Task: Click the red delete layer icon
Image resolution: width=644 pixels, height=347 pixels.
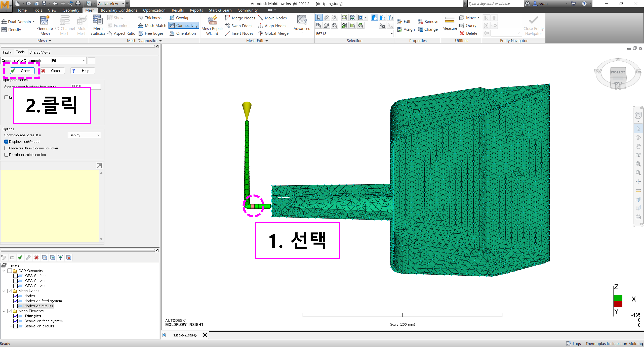Action: 36,257
